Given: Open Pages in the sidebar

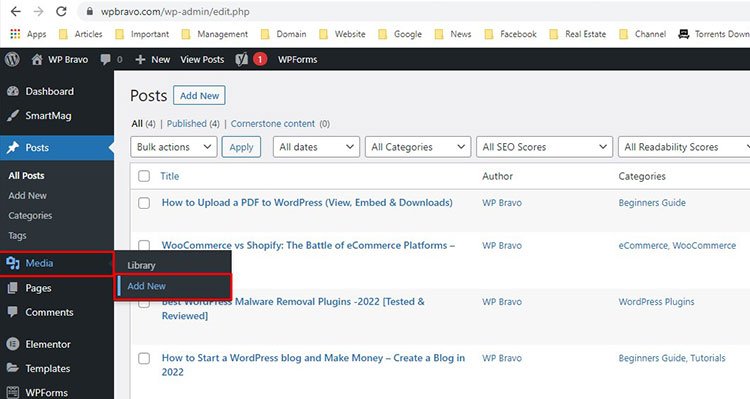Looking at the screenshot, I should coord(57,288).
